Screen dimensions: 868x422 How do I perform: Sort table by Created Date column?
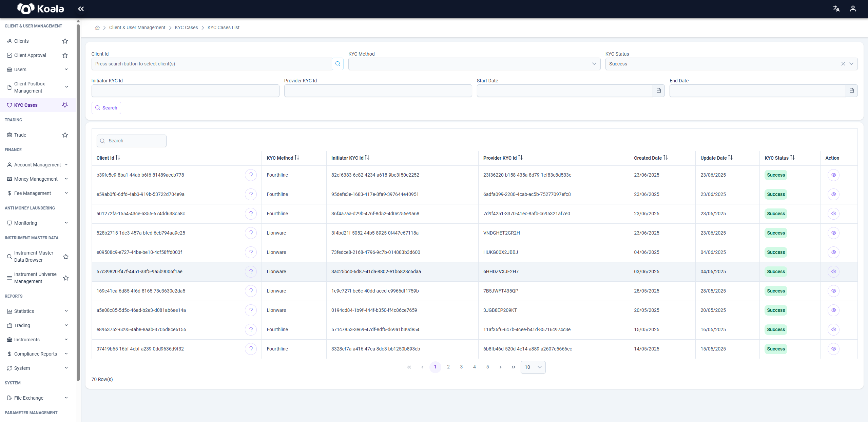pyautogui.click(x=651, y=158)
